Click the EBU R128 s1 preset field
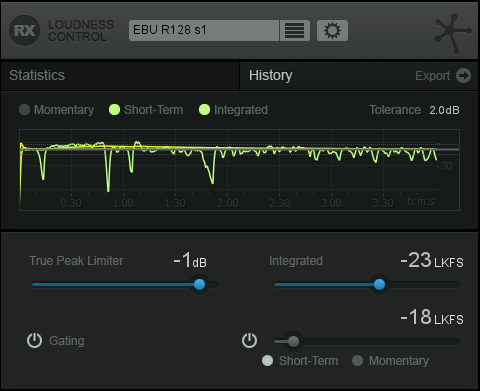 [x=204, y=30]
